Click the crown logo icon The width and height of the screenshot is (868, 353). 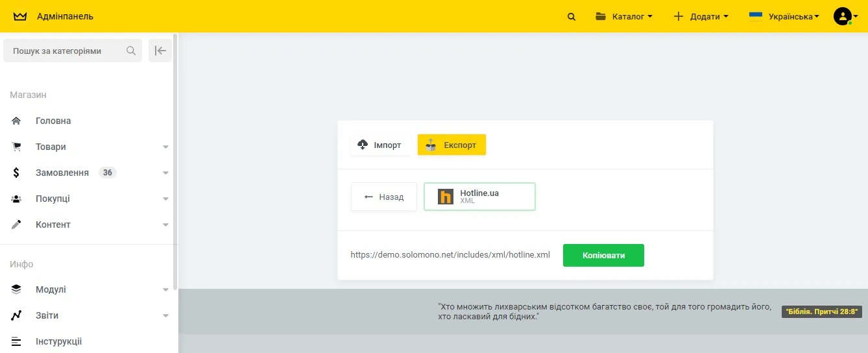pos(20,16)
